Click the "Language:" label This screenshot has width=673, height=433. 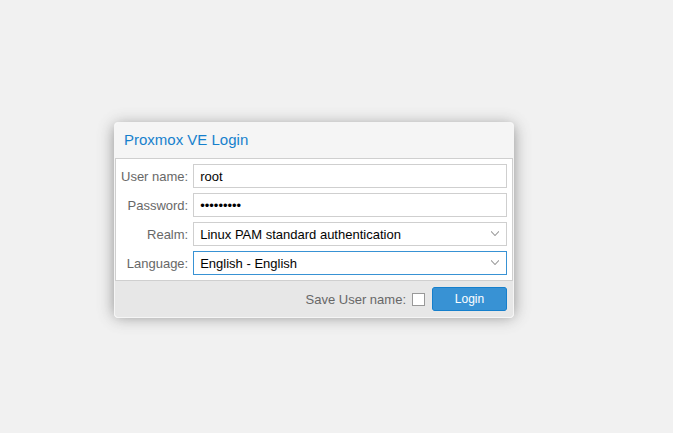coord(157,263)
